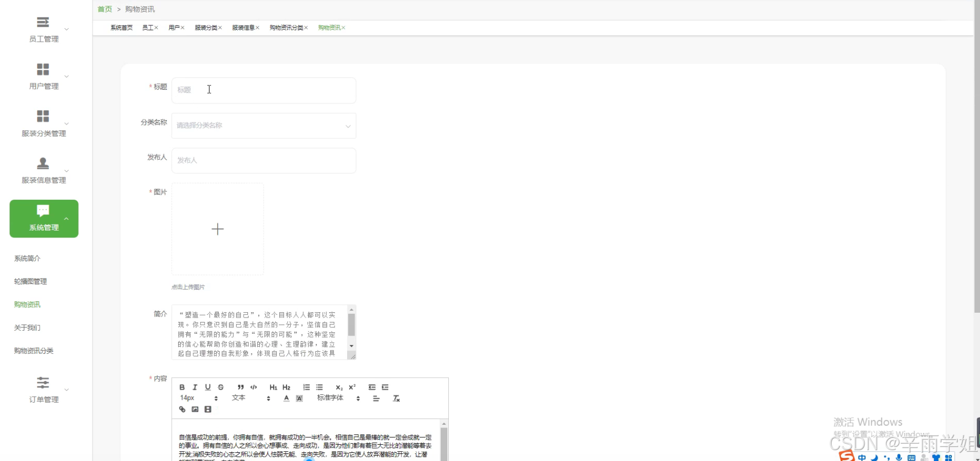Close the 用户 tab
The height and width of the screenshot is (461, 980).
point(182,28)
